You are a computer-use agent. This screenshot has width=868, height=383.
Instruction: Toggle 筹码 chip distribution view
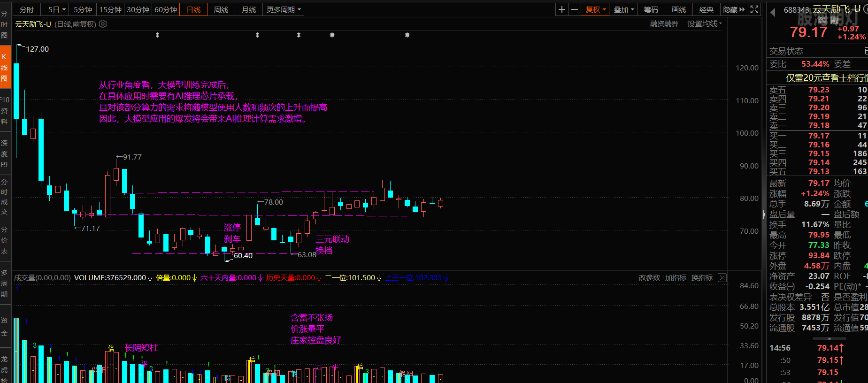(651, 9)
